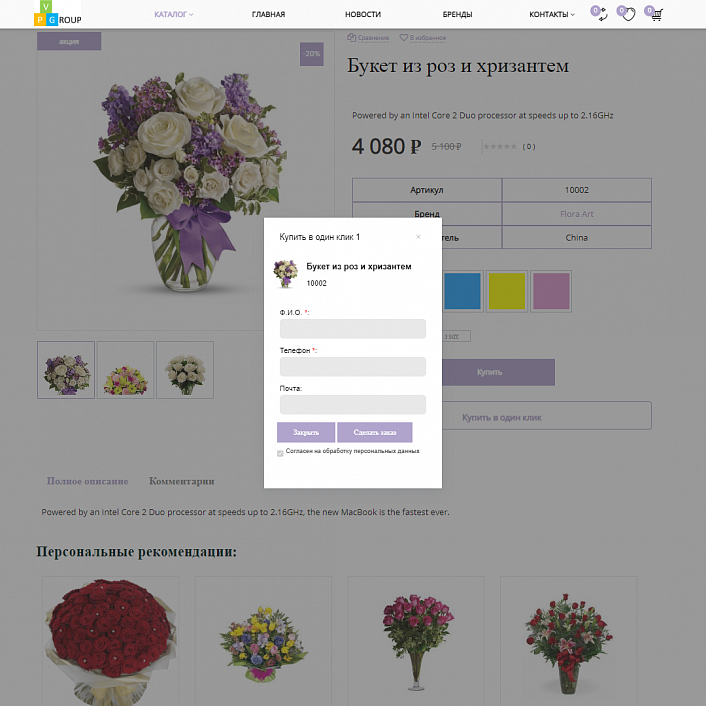Click the main bouquet product image

(x=189, y=181)
